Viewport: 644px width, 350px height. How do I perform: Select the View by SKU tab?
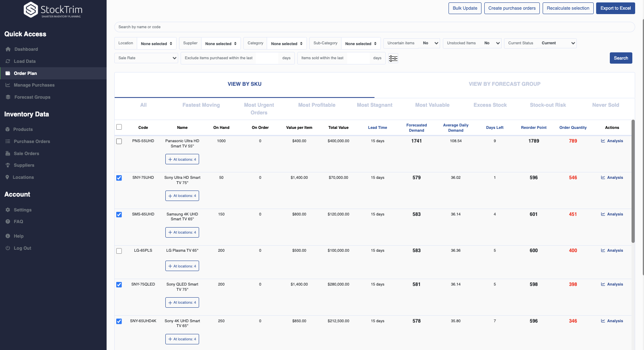click(245, 84)
